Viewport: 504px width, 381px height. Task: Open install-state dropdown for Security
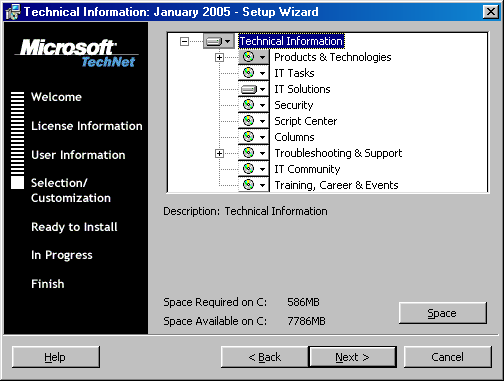pos(254,105)
